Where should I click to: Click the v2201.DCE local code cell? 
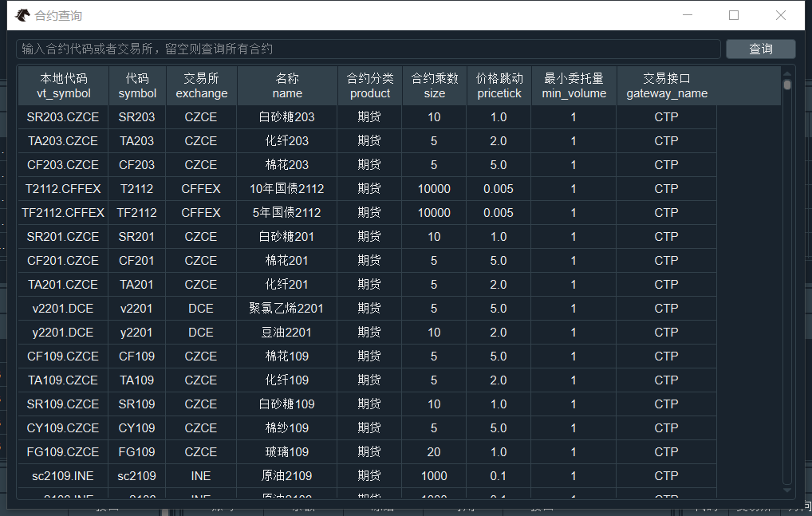click(63, 309)
